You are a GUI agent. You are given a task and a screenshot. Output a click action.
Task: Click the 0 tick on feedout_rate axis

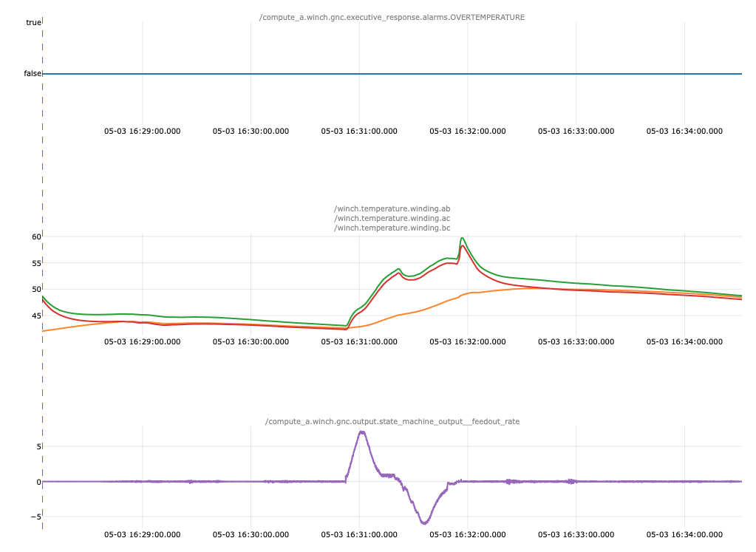pyautogui.click(x=39, y=482)
